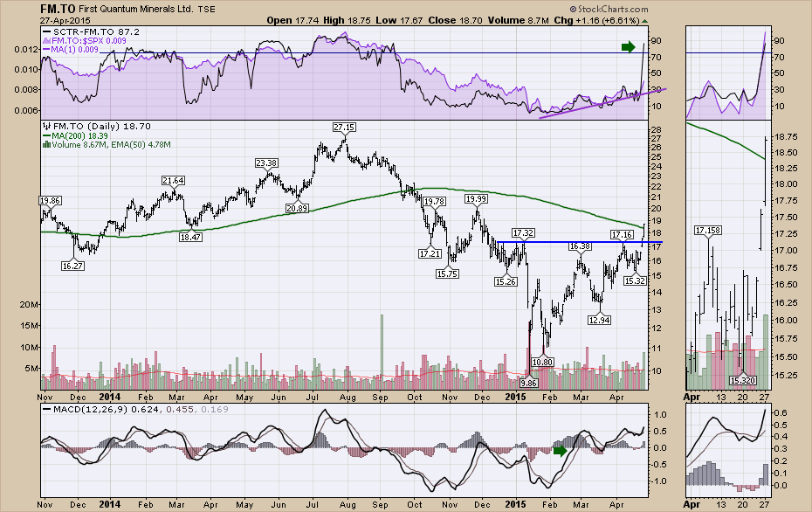This screenshot has height=512, width=812.
Task: Click the MA(1) 0.009 legend entry
Action: 71,49
